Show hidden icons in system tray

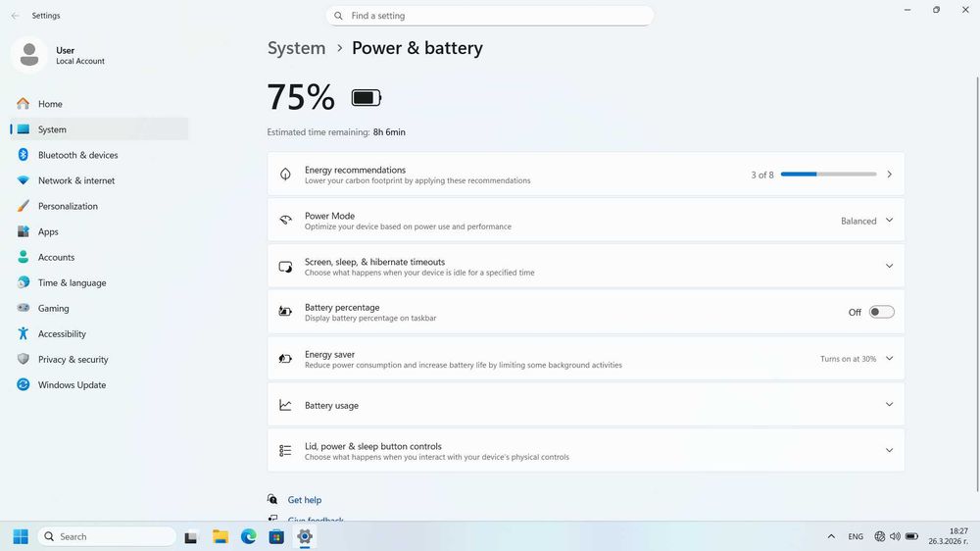[831, 536]
